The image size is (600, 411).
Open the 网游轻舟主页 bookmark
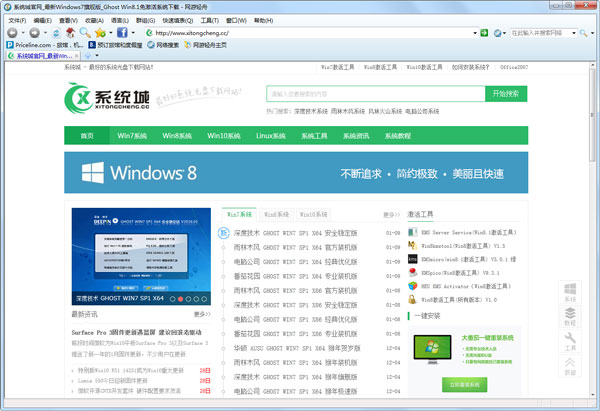205,45
